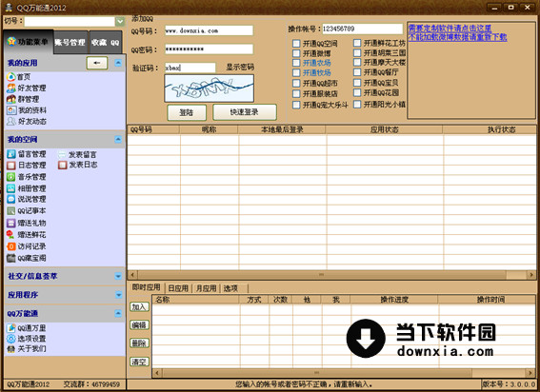Screen dimensions: 540x392
Task: Check 开通服装店 option
Action: click(296, 93)
